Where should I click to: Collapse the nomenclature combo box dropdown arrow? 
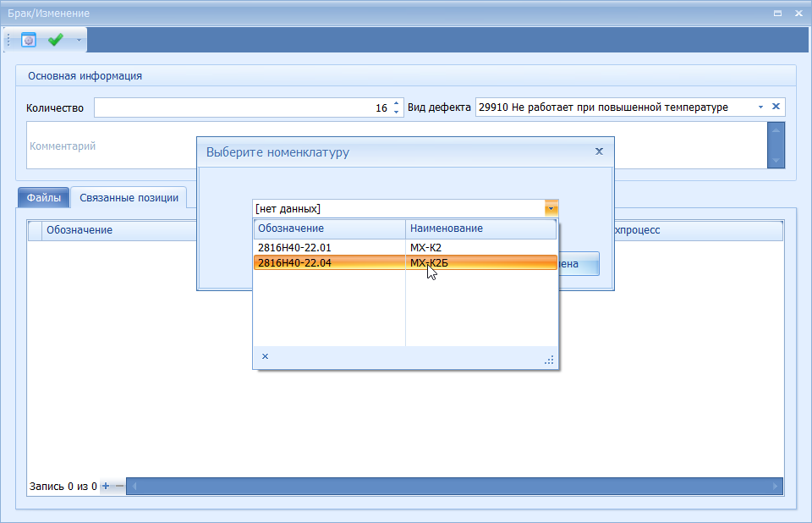pyautogui.click(x=551, y=208)
